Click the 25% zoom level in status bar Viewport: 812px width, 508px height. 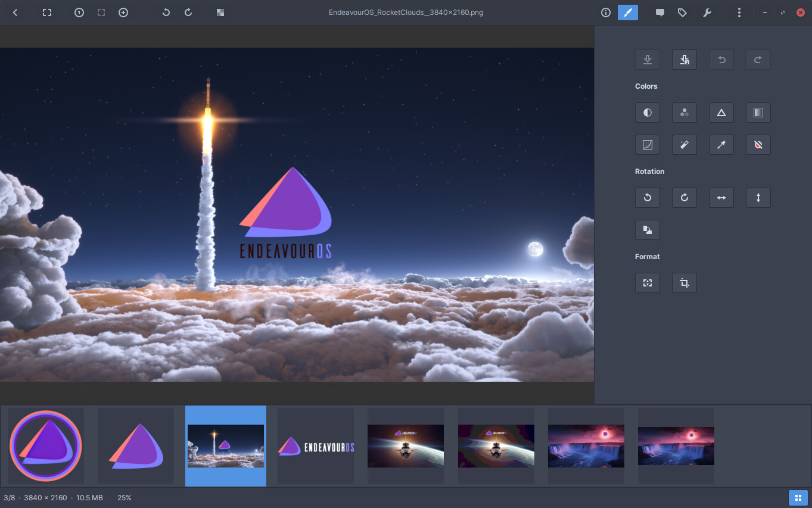pyautogui.click(x=125, y=498)
